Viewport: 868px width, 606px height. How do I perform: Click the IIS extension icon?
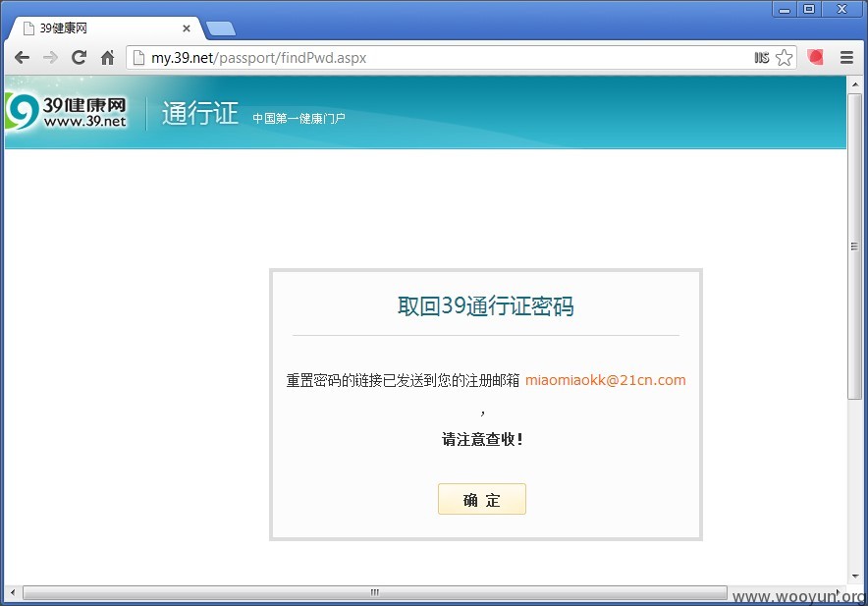point(762,57)
